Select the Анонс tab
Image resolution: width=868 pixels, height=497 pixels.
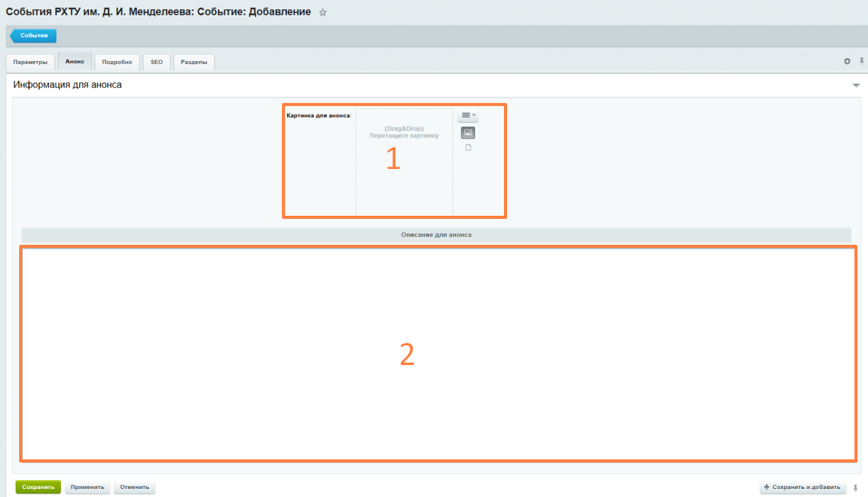pos(75,62)
